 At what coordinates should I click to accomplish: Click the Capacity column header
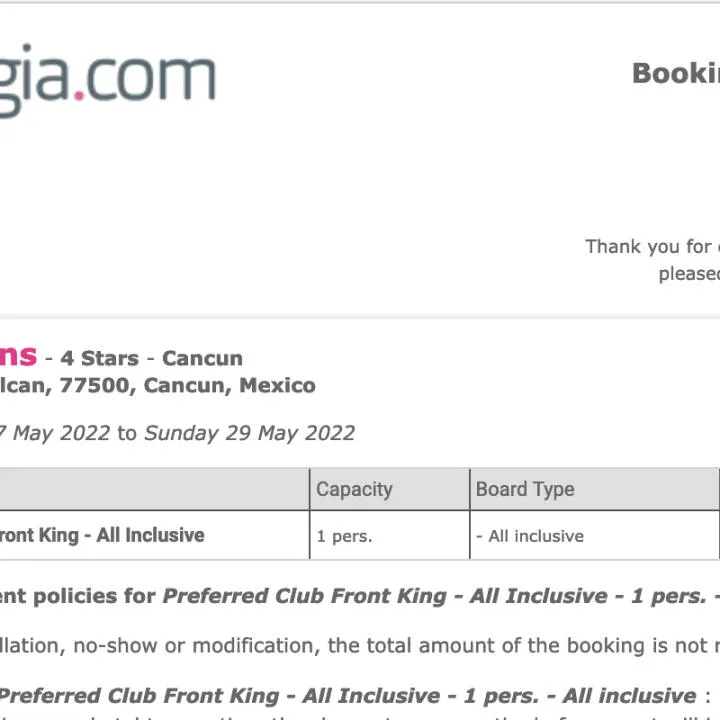click(x=354, y=489)
